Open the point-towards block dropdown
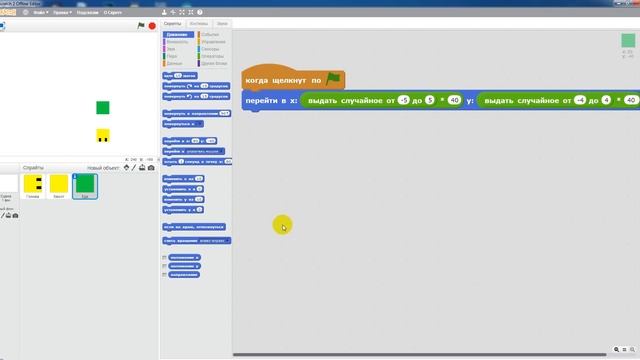 (199, 124)
